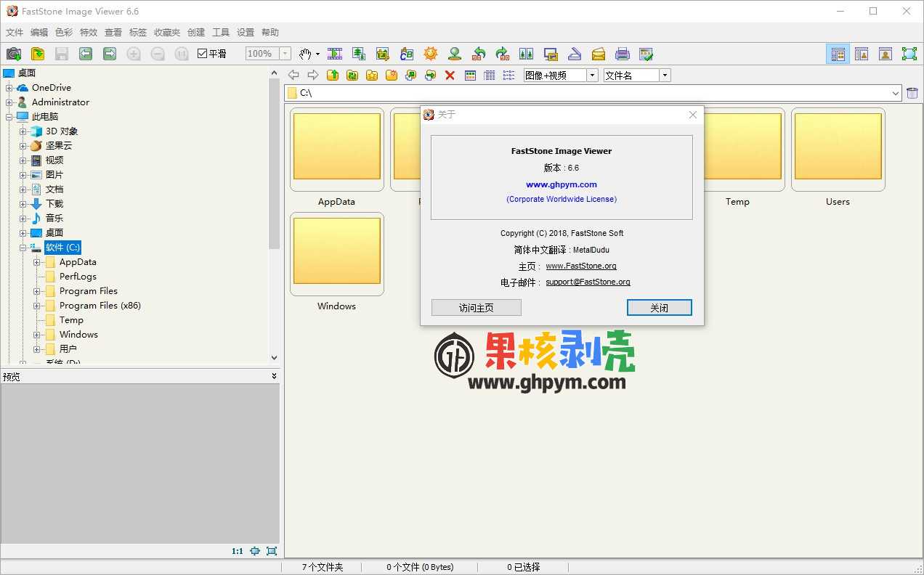Image resolution: width=924 pixels, height=575 pixels.
Task: Start the slideshow filmstrip icon
Action: click(335, 54)
